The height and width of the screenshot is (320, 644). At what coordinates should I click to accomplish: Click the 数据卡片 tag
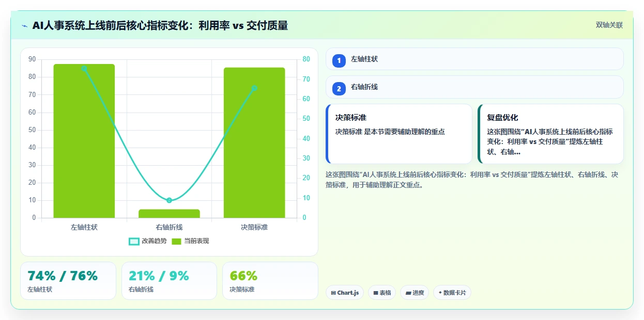point(452,293)
